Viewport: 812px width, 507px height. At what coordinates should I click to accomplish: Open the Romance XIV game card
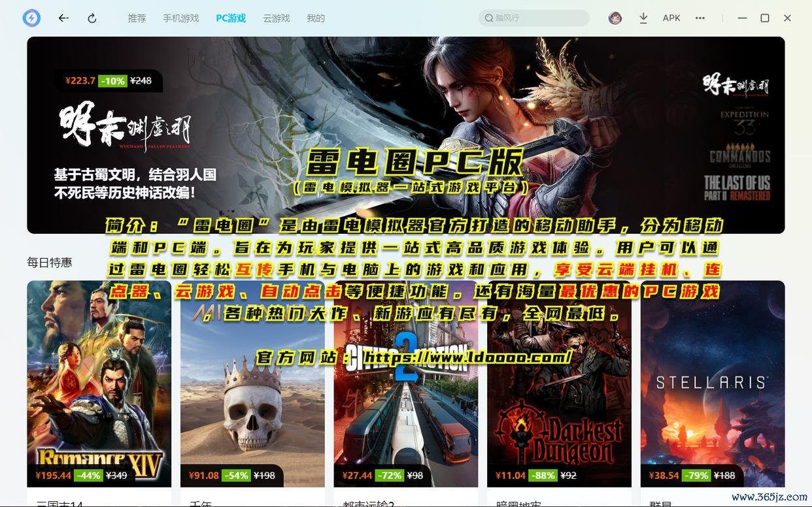click(x=99, y=384)
